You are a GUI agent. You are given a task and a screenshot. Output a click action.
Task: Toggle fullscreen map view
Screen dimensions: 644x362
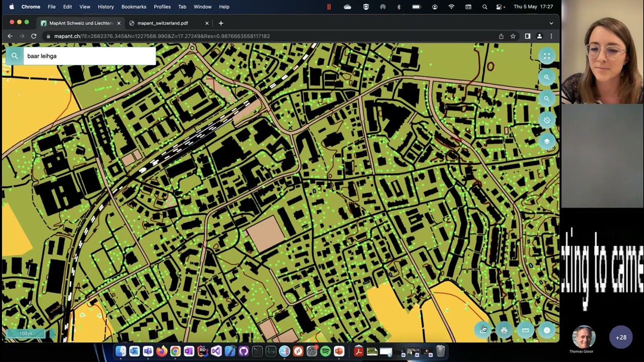pos(547,56)
